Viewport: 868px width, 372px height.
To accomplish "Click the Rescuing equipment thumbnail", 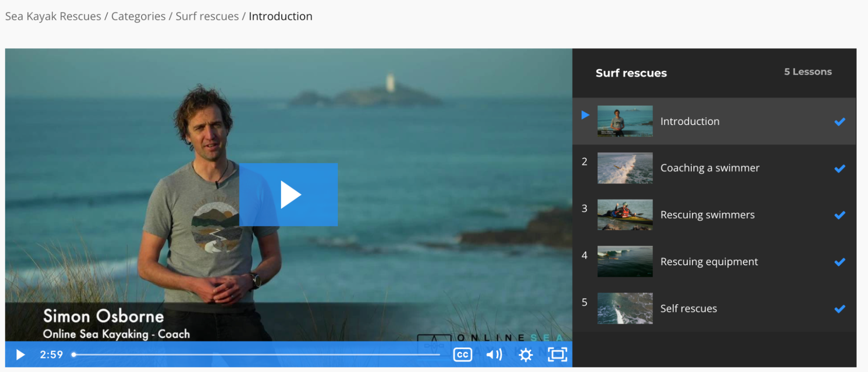I will tap(625, 262).
